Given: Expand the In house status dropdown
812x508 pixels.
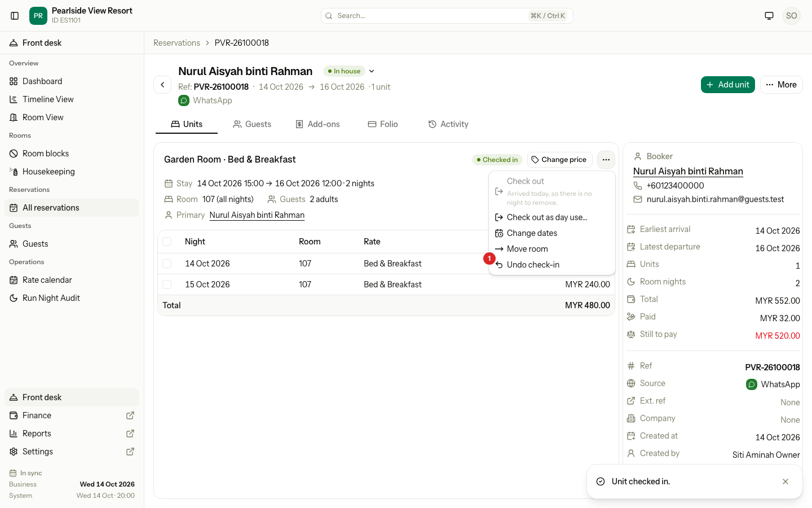Looking at the screenshot, I should pos(372,71).
